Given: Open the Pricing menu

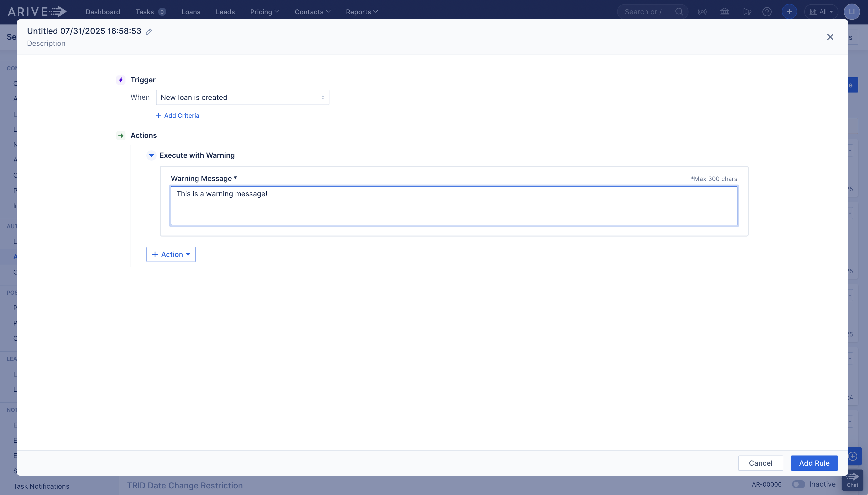Looking at the screenshot, I should click(x=264, y=12).
